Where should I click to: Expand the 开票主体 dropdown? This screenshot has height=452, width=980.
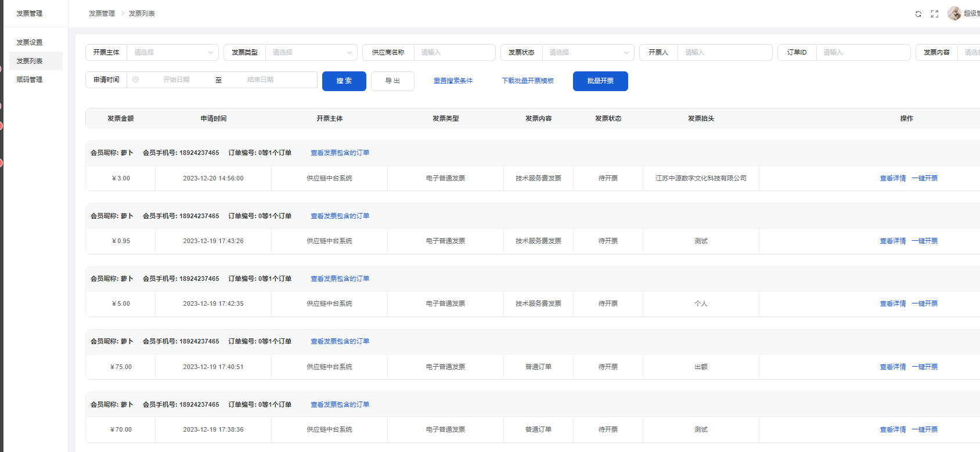[x=172, y=52]
